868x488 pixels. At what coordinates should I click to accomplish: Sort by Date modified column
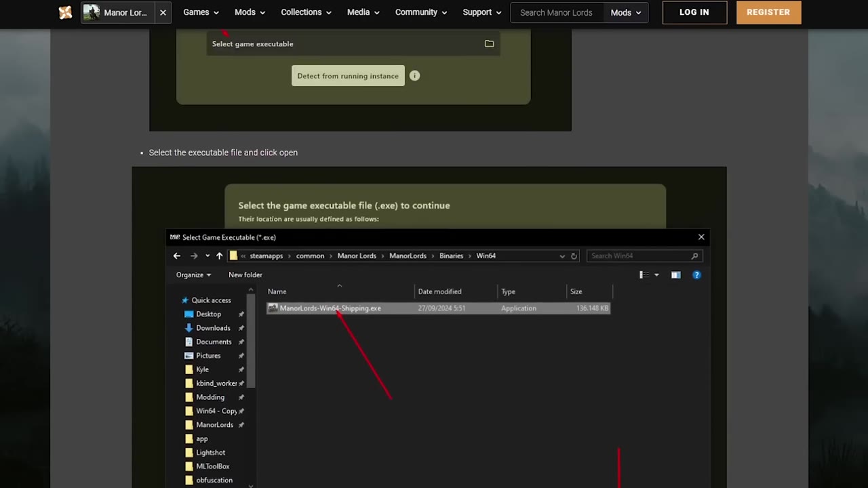(456, 291)
